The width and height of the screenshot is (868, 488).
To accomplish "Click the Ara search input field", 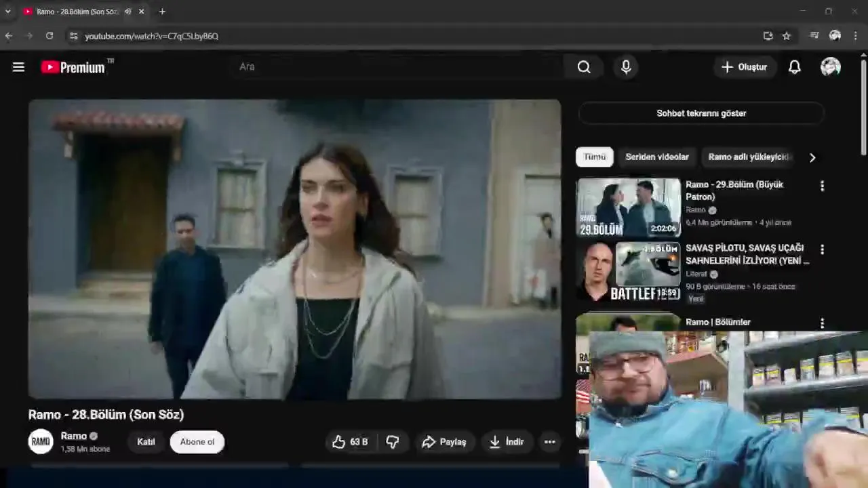I will click(x=399, y=67).
